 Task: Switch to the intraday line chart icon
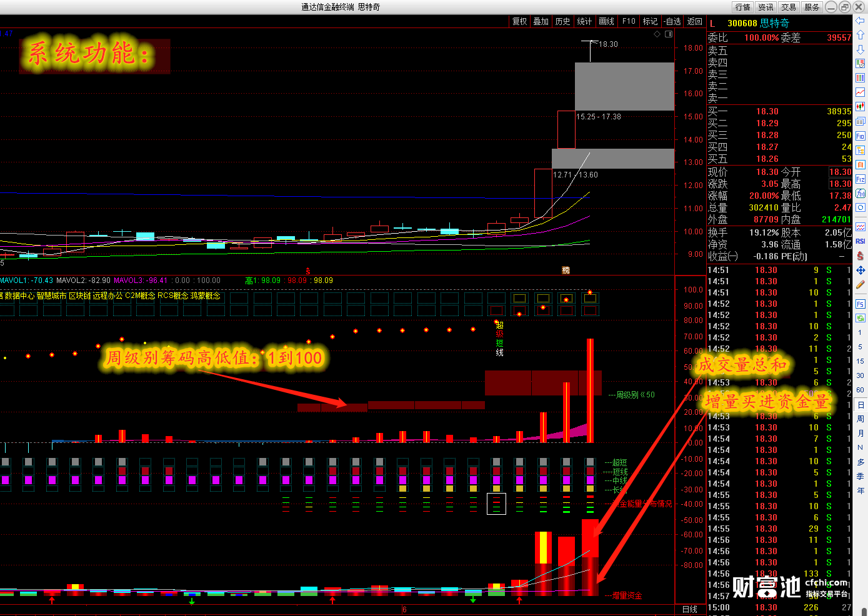(861, 92)
